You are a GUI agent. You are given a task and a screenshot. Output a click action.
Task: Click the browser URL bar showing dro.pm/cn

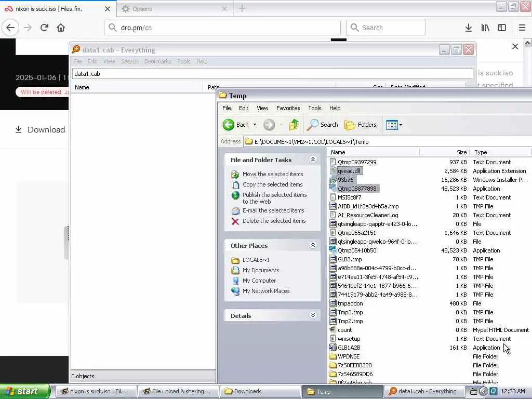(222, 28)
